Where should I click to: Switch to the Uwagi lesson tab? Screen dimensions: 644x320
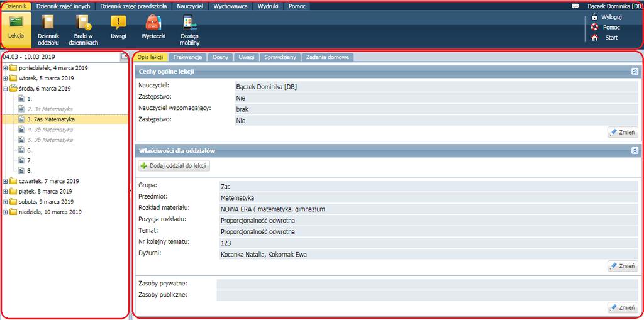(247, 57)
